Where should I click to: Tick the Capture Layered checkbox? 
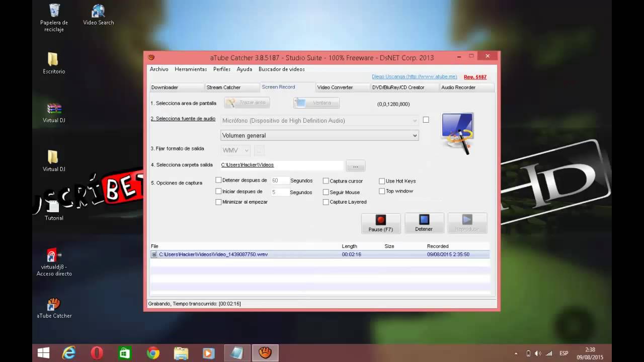pyautogui.click(x=326, y=202)
